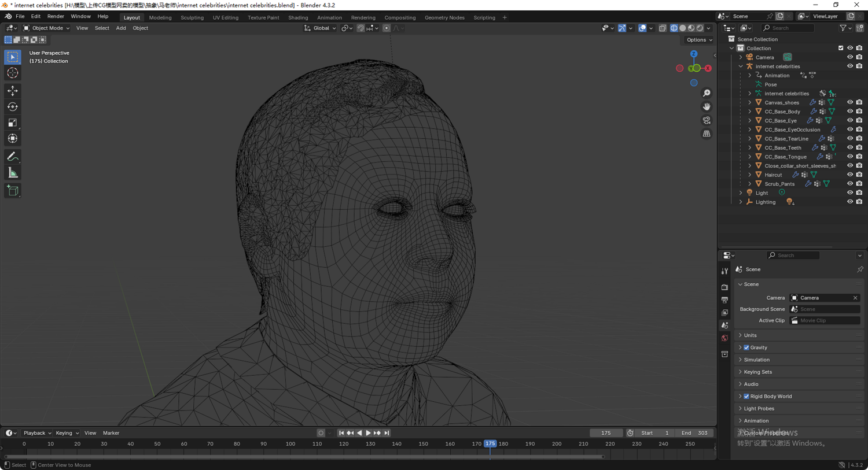Activate the Annotate tool
Image resolution: width=868 pixels, height=470 pixels.
pyautogui.click(x=12, y=157)
